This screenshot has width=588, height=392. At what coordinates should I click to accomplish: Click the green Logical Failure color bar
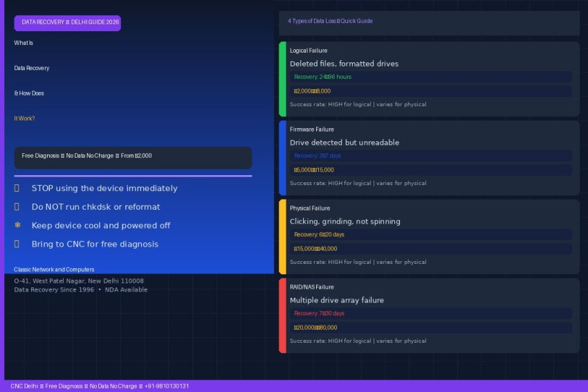click(x=282, y=79)
